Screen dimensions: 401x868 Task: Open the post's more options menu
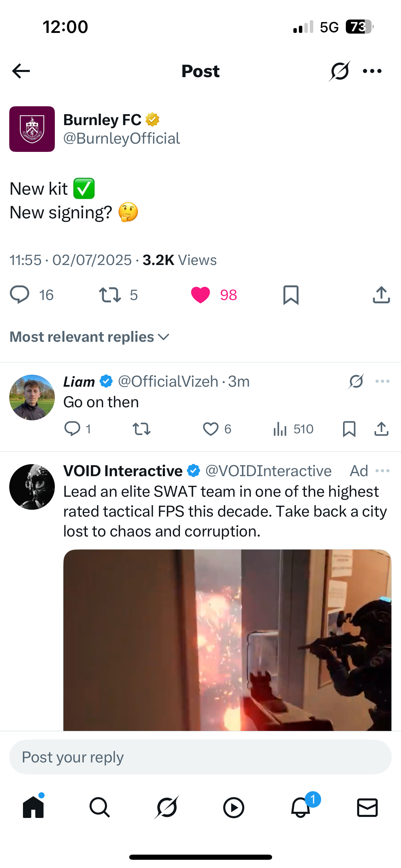pyautogui.click(x=372, y=71)
